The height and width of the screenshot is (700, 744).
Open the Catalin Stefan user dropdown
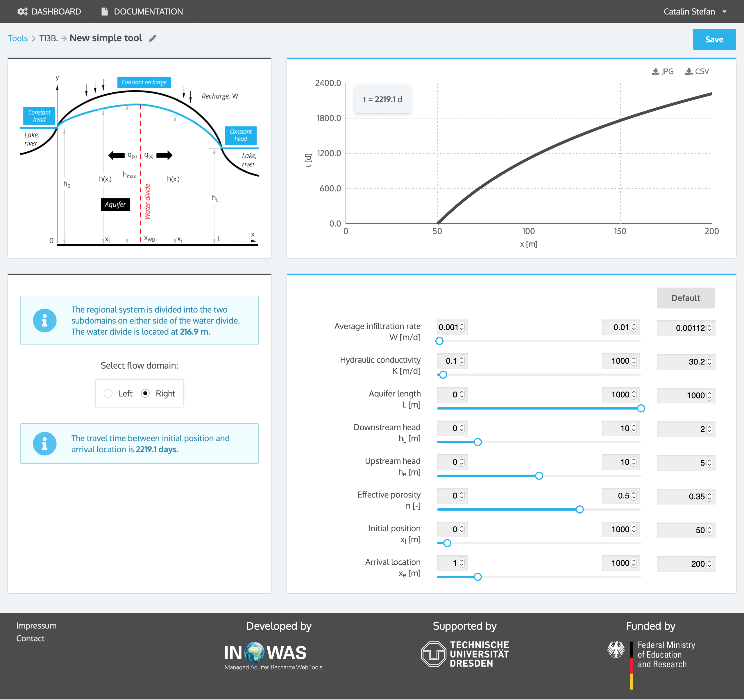point(695,12)
